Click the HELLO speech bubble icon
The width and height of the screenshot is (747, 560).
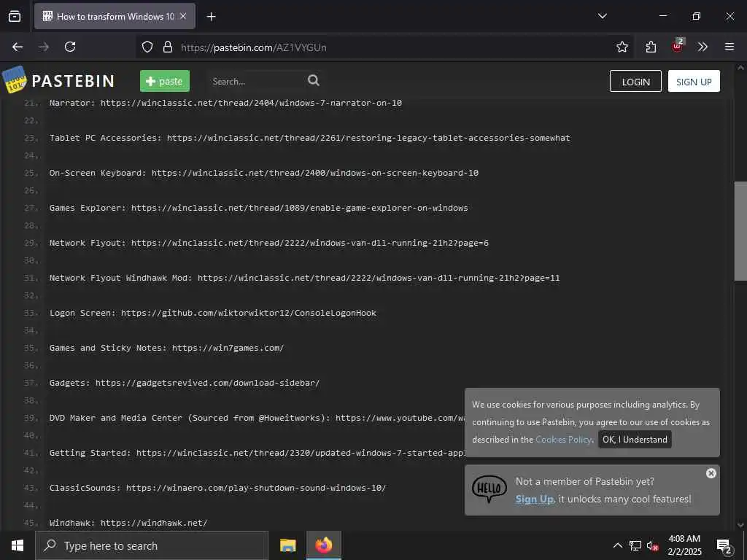click(489, 489)
